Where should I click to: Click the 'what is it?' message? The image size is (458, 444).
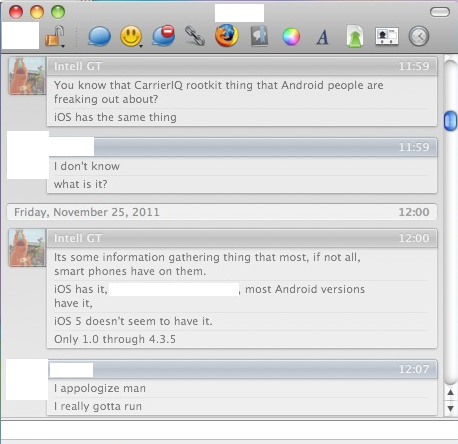tap(80, 184)
